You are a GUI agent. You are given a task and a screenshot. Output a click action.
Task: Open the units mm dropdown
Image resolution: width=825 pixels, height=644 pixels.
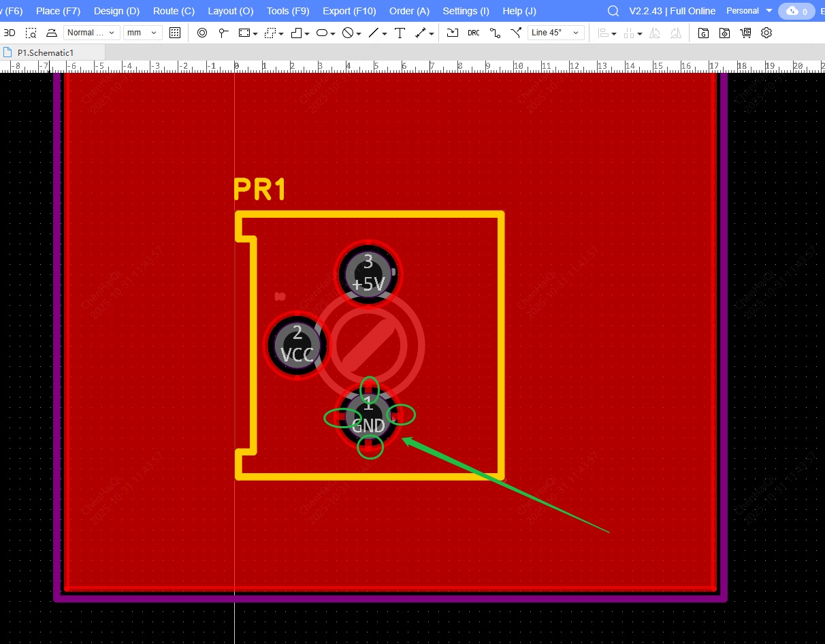[144, 33]
